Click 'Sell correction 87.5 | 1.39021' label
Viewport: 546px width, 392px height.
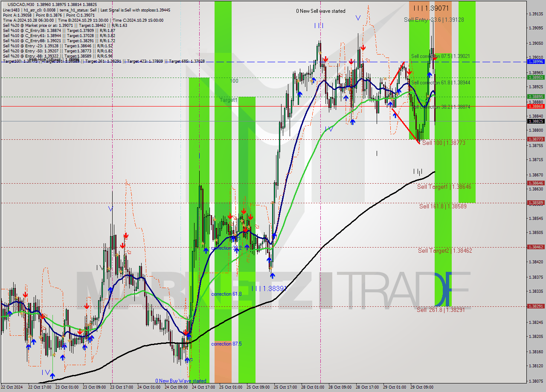pos(440,56)
